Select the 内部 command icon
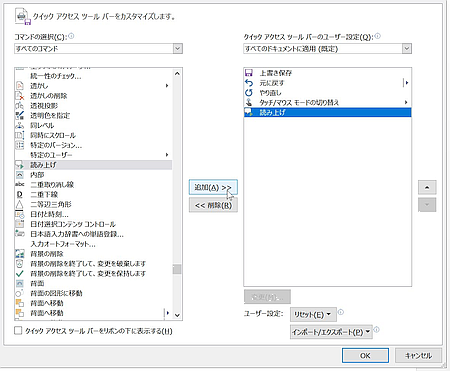Image resolution: width=450 pixels, height=371 pixels. click(x=20, y=175)
